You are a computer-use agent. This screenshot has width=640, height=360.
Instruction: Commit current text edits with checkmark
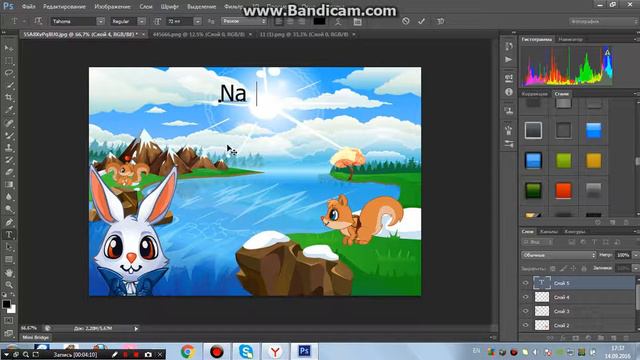pyautogui.click(x=421, y=21)
